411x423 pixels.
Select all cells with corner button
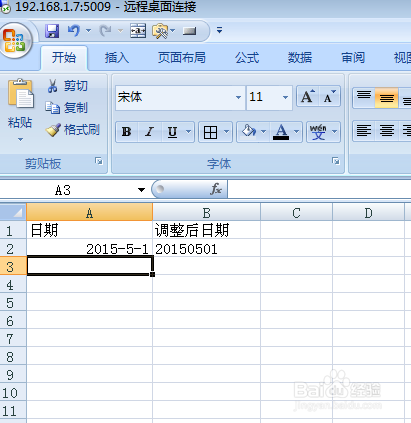tap(13, 212)
